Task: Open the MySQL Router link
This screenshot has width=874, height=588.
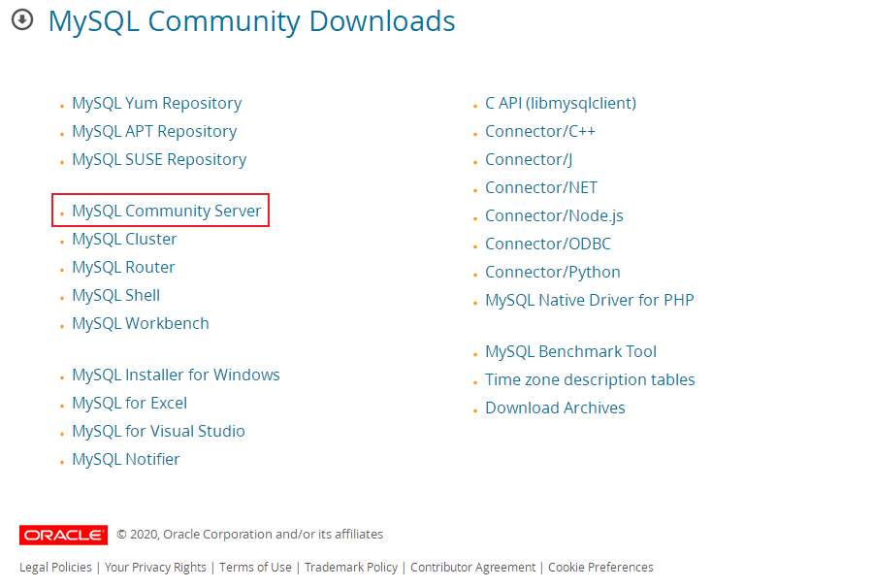Action: 123,267
